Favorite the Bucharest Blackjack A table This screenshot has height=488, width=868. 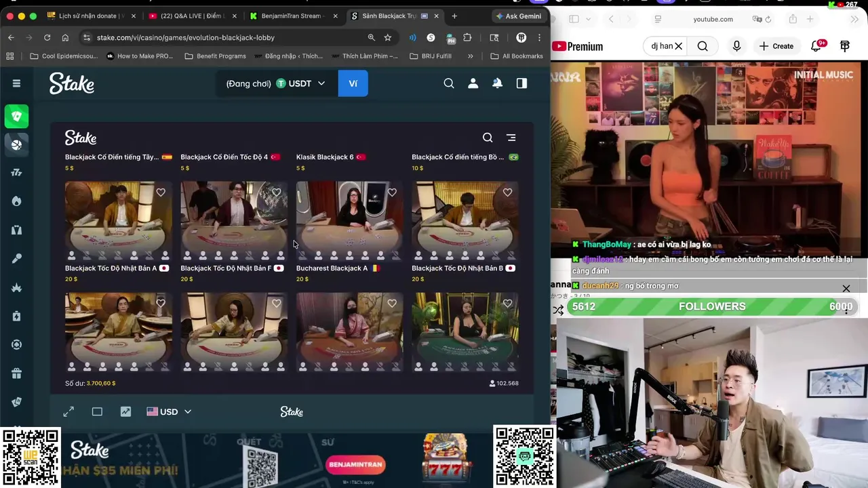point(392,192)
